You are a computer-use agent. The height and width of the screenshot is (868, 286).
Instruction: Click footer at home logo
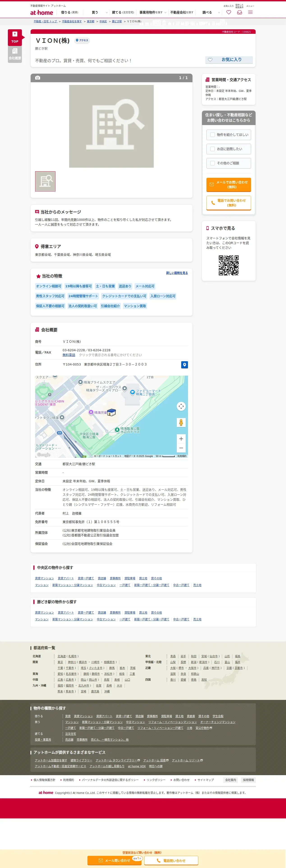point(46,793)
